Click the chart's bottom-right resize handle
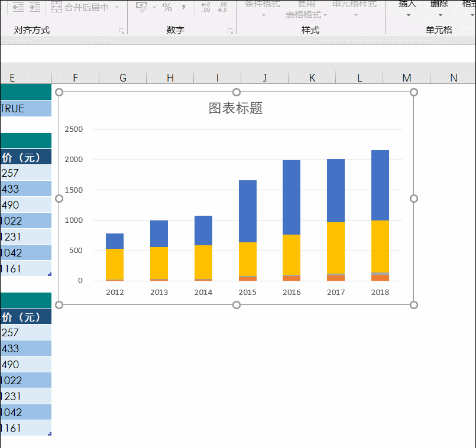Viewport: 476px width, 448px height. [414, 305]
